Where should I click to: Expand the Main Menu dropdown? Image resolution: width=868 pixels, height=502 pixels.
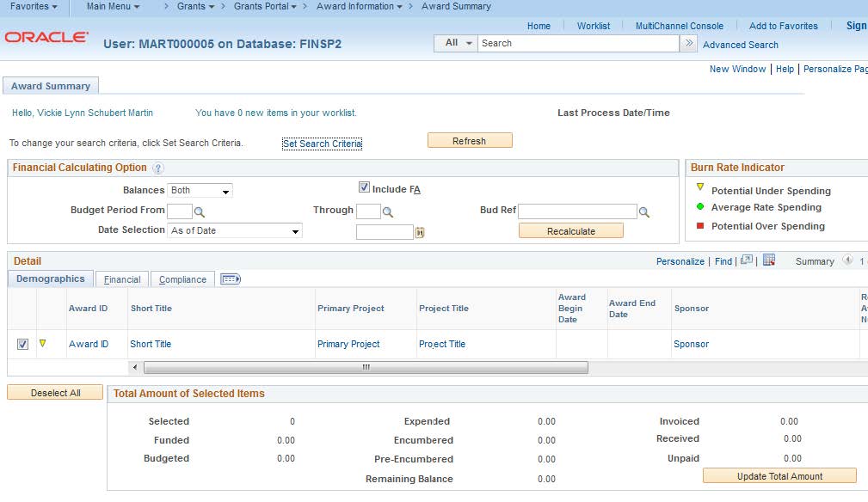tap(113, 7)
